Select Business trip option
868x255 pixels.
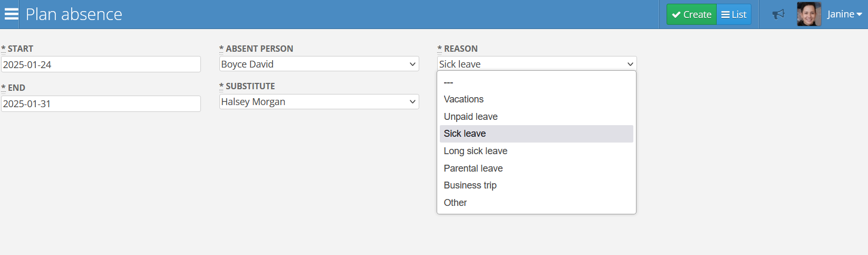point(536,185)
